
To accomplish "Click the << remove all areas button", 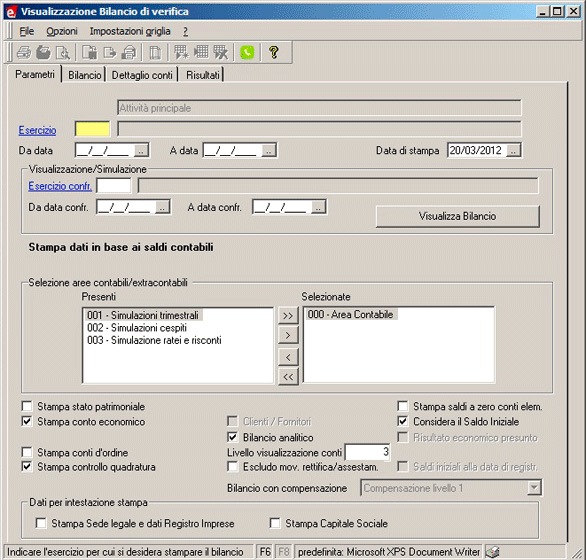I will tap(288, 377).
